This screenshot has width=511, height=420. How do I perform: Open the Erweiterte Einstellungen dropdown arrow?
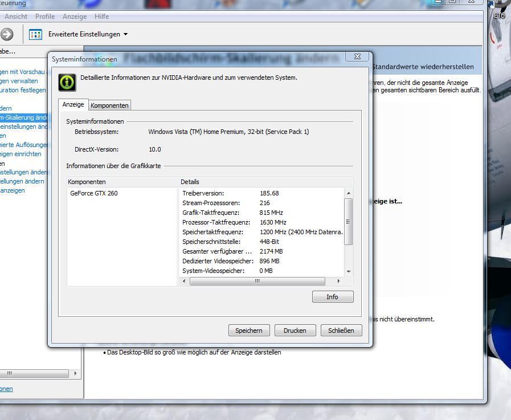pos(125,34)
